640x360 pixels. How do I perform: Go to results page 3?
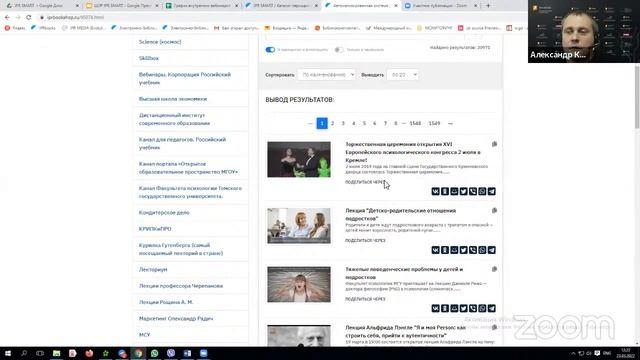(343, 123)
